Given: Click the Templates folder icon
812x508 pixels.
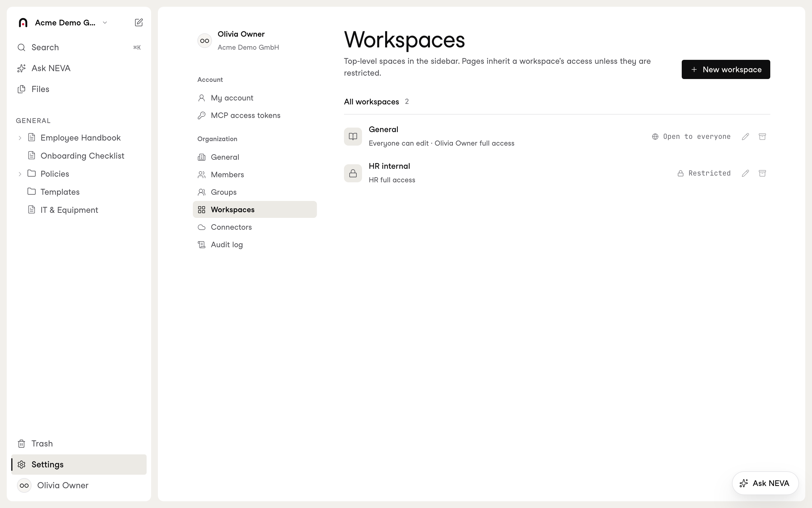Looking at the screenshot, I should (32, 192).
